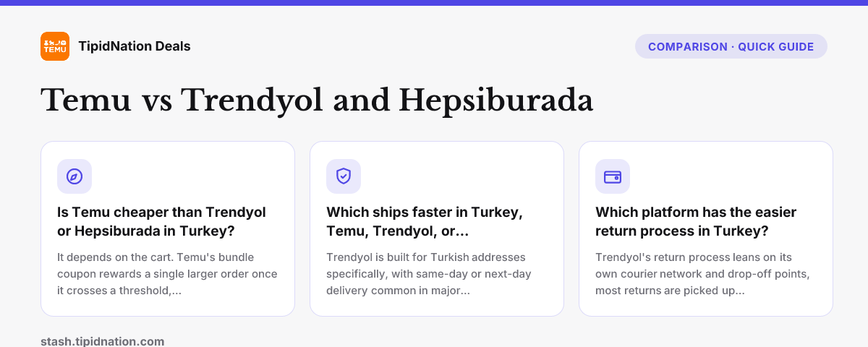Click the shield check icon in the shipping card
Screen dimensions: 868x347
344,176
